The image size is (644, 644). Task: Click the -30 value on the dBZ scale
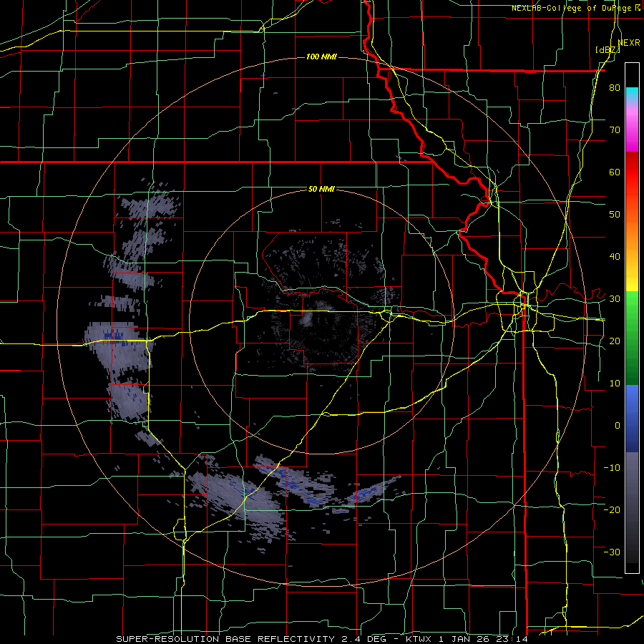(612, 552)
